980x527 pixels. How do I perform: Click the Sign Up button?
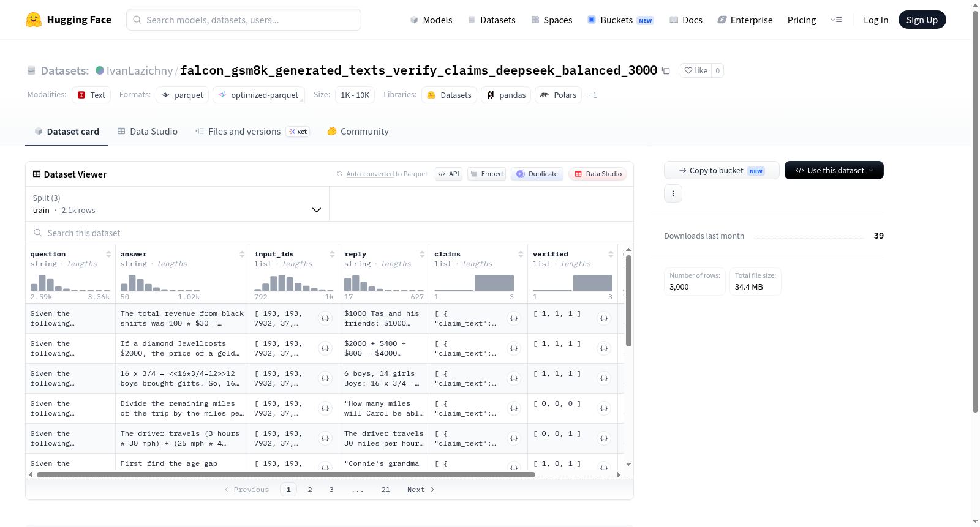[x=922, y=20]
